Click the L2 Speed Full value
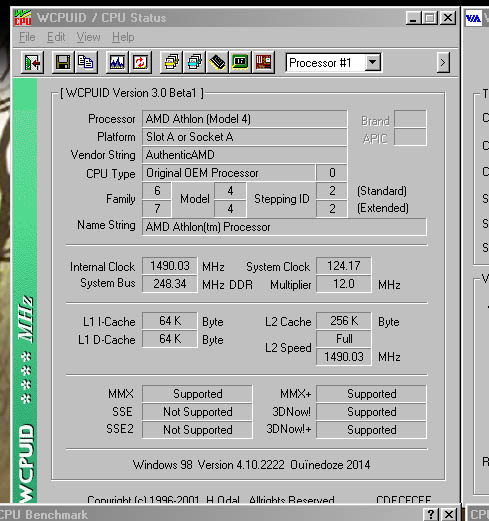This screenshot has width=489, height=521. click(x=344, y=339)
